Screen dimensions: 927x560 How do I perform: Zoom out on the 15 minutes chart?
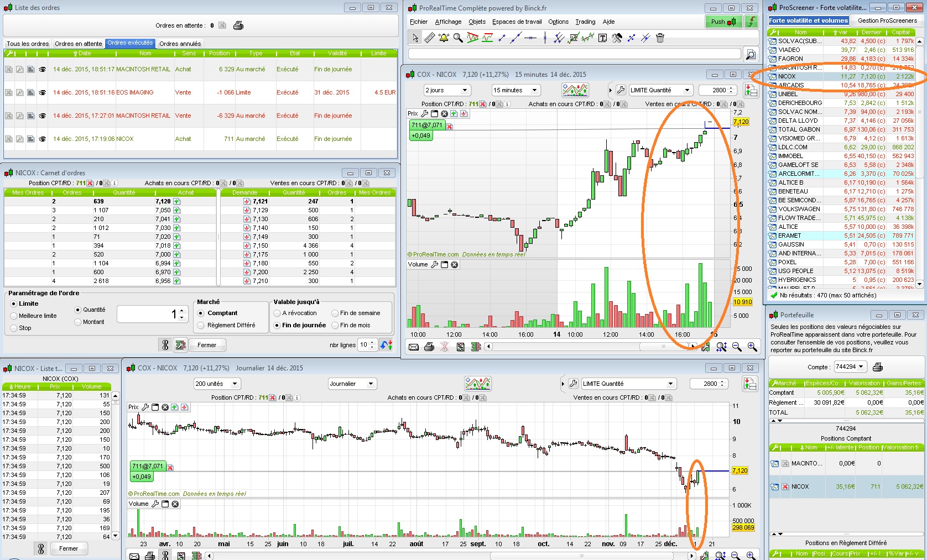coord(737,347)
